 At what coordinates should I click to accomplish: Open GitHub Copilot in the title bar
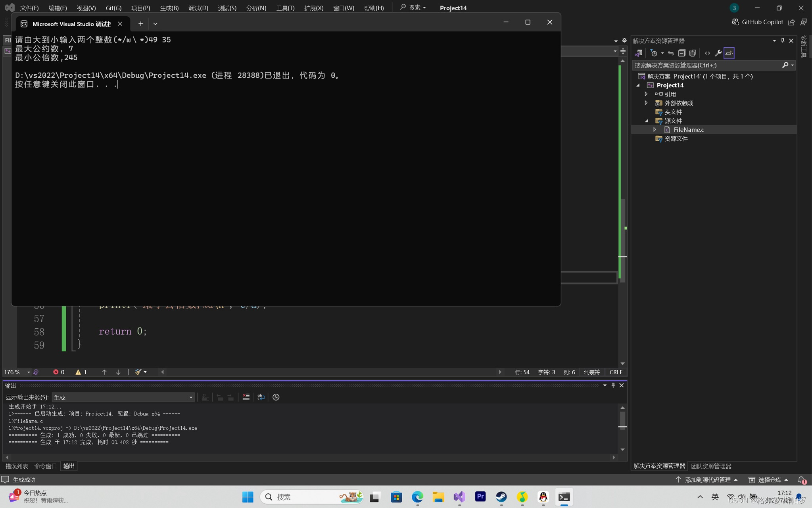pyautogui.click(x=757, y=22)
